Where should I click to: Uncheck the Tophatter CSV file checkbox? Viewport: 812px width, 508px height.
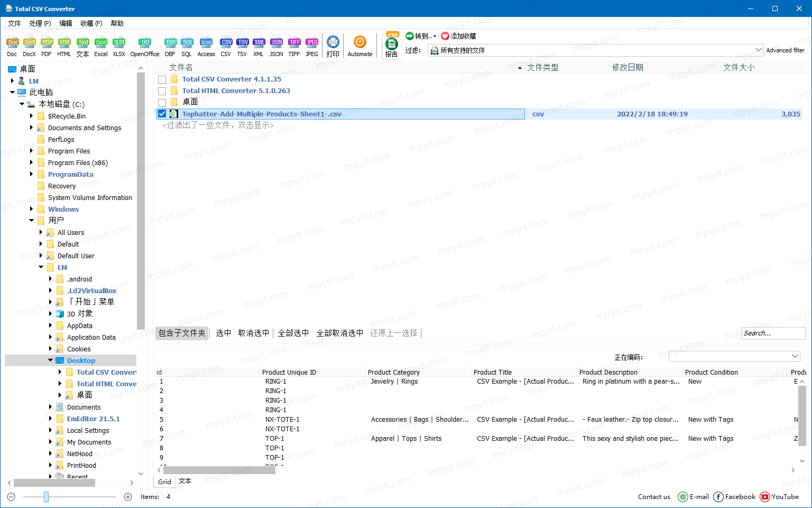coord(162,114)
